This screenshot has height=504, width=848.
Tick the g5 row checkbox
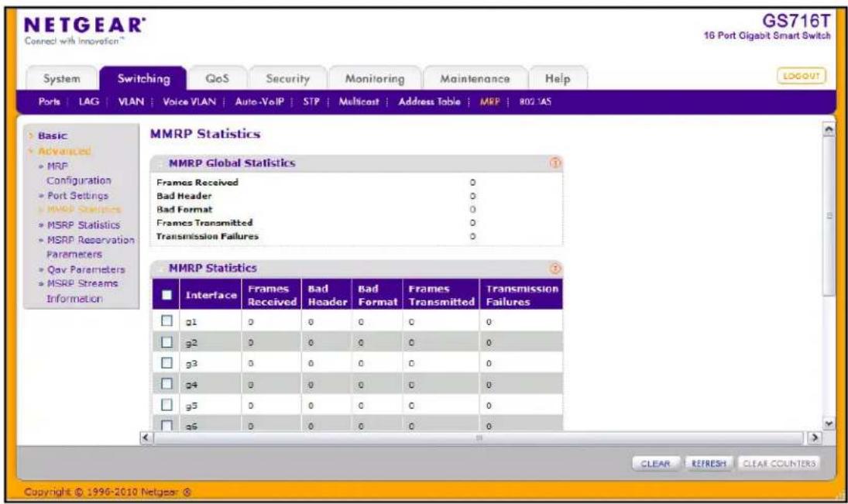point(167,405)
